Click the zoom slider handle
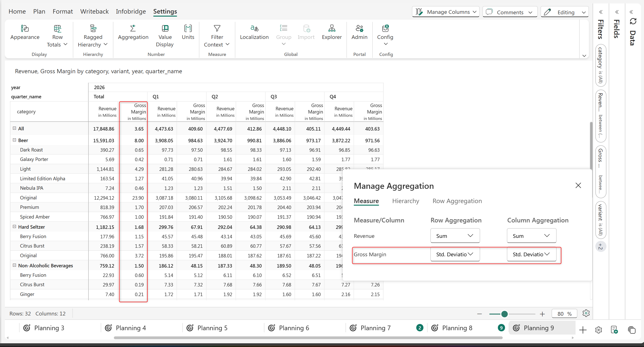 pos(504,314)
